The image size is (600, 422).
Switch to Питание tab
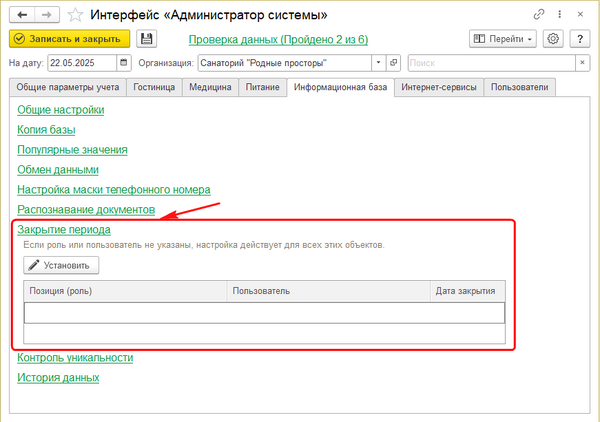pos(262,87)
